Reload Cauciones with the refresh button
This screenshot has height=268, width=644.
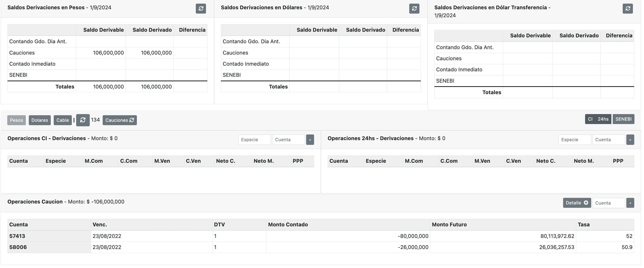coord(119,120)
